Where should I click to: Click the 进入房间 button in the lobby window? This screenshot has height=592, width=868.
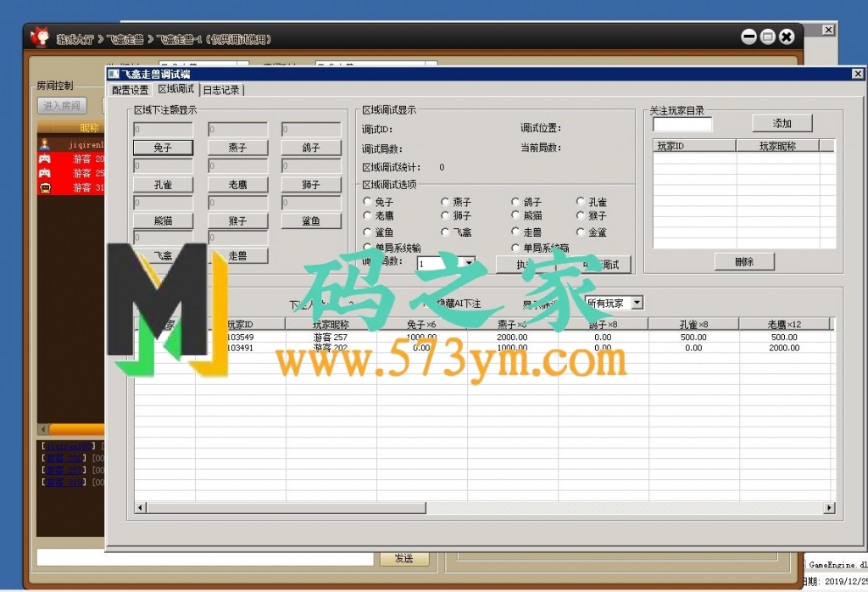62,105
